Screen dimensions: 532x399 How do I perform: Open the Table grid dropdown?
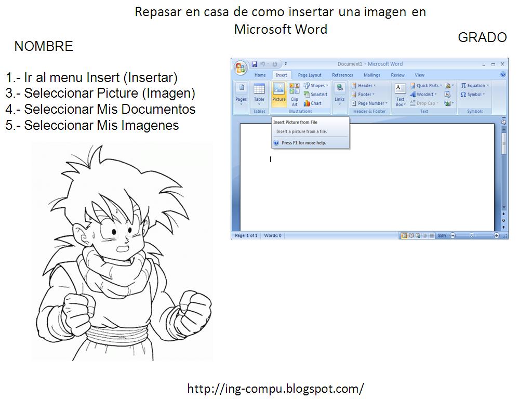[x=259, y=94]
